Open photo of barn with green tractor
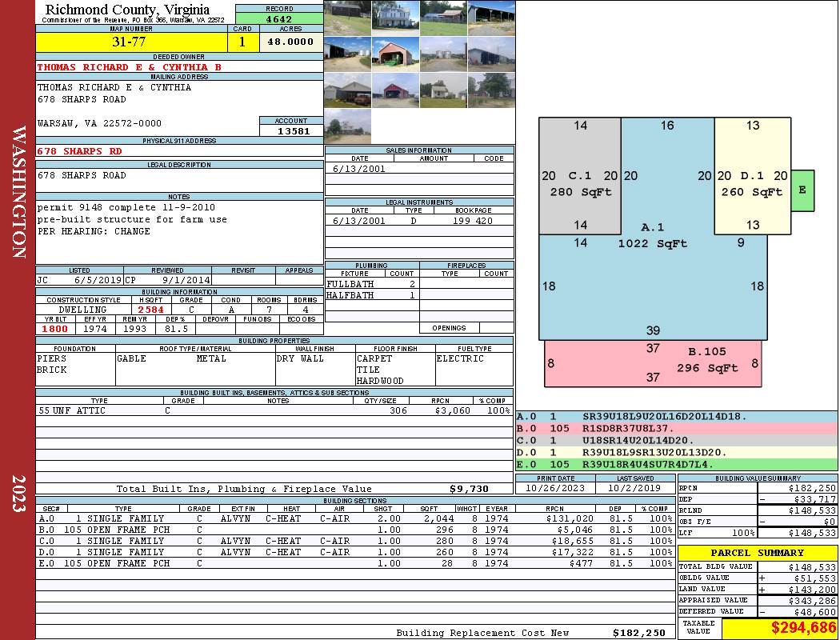This screenshot has height=640, width=840. point(395,54)
